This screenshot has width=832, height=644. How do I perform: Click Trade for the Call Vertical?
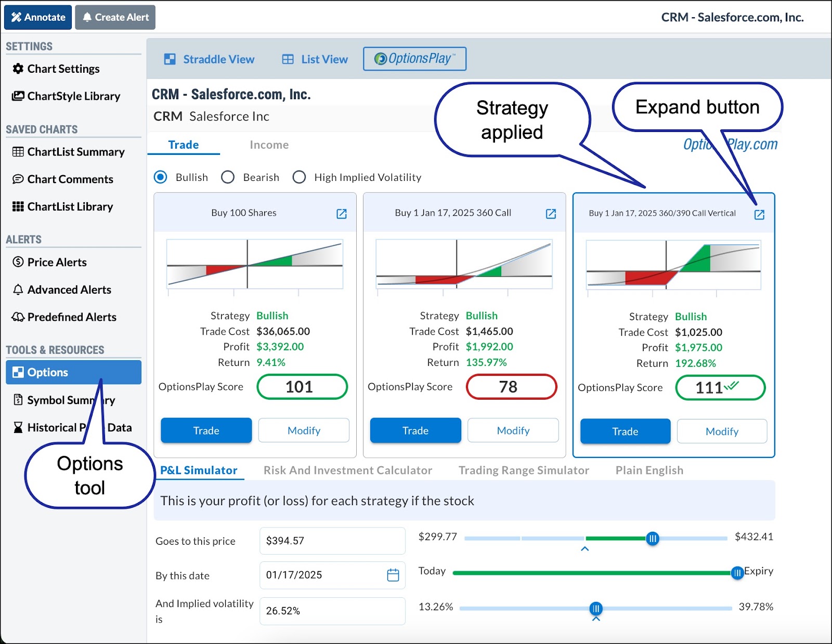(x=625, y=431)
